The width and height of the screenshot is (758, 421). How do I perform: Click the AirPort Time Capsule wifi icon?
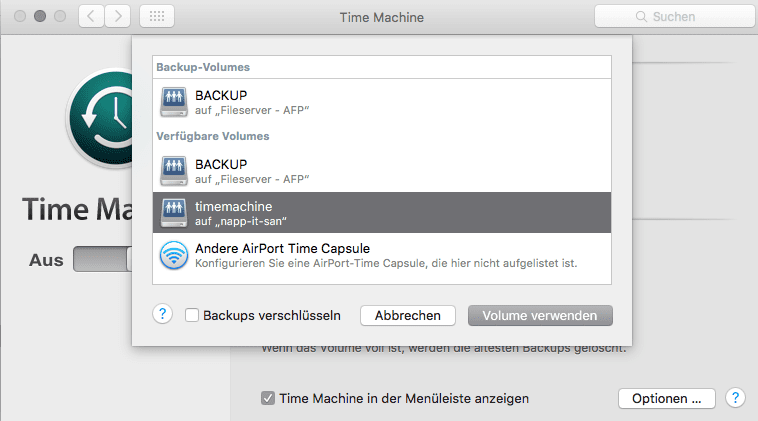173,256
